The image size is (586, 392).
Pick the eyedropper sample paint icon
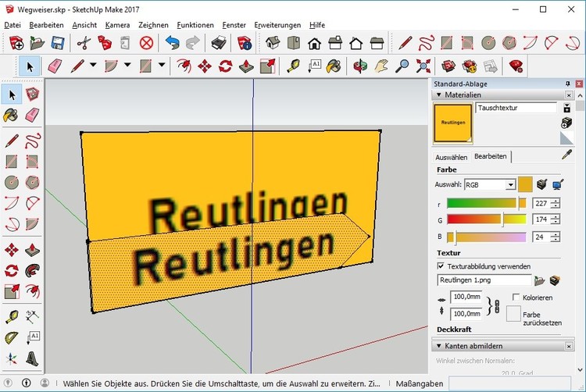pyautogui.click(x=566, y=155)
